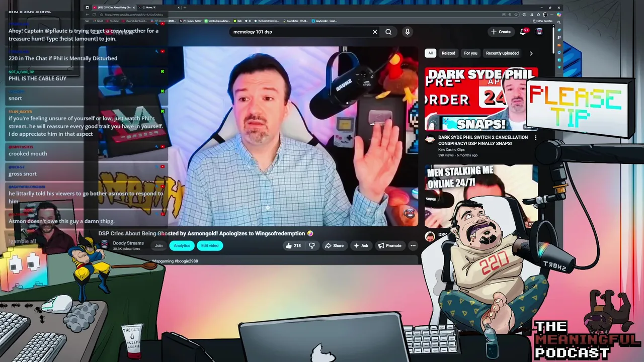Image resolution: width=644 pixels, height=362 pixels.
Task: Click Promote under the video
Action: [390, 245]
